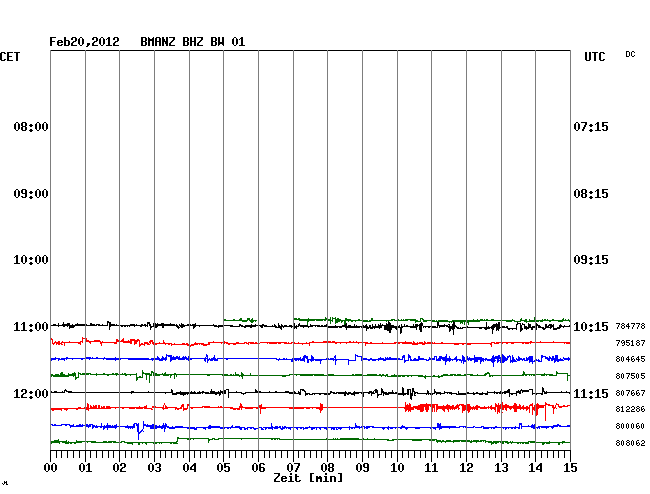Click the DC offset value 808062
The height and width of the screenshot is (494, 650).
pyautogui.click(x=631, y=443)
